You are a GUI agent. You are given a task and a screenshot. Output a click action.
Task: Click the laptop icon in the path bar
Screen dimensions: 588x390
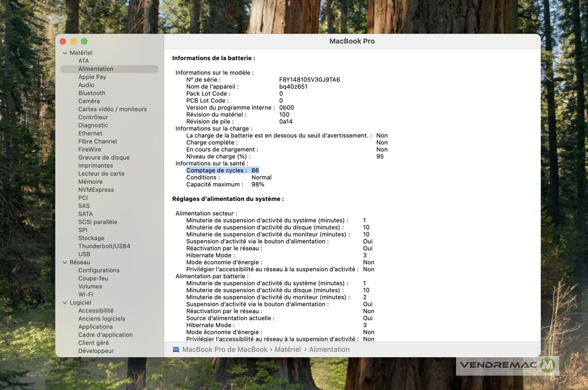pos(176,350)
